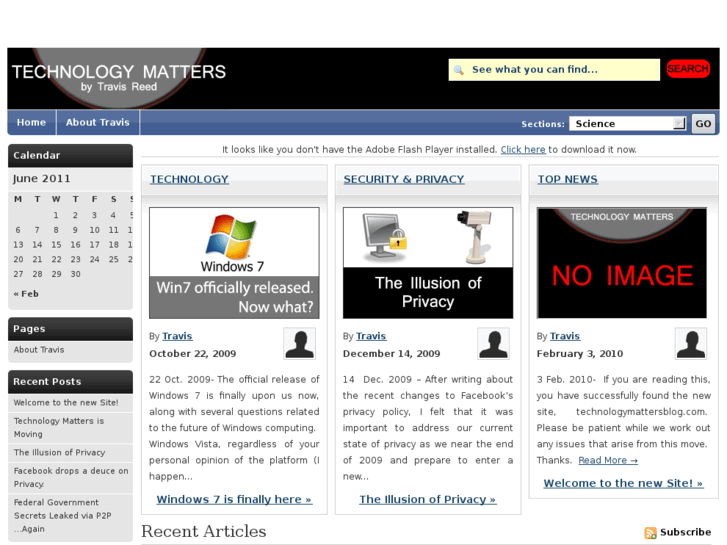
Task: Click the Pages widget header
Action: pos(70,329)
